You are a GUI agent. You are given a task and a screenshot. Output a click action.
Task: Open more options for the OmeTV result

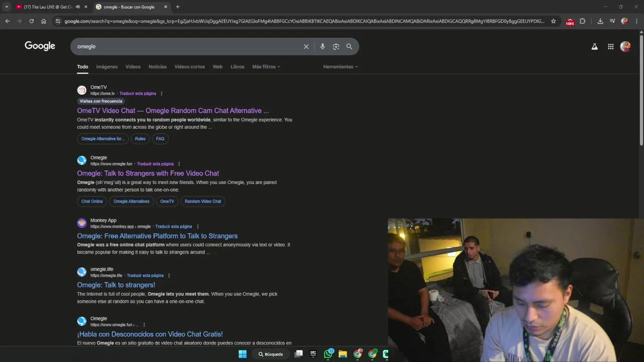coord(162,94)
